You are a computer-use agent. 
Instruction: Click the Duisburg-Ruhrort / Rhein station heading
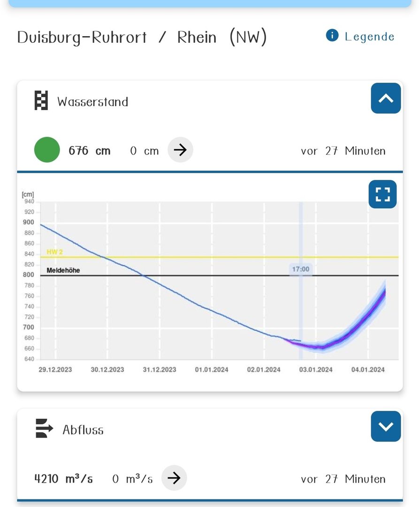142,37
